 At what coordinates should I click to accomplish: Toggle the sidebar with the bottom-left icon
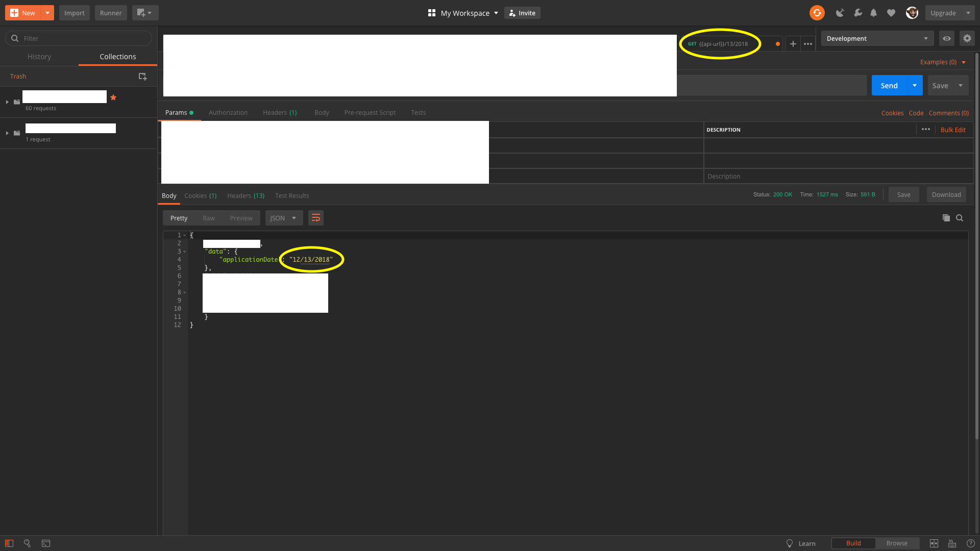9,543
